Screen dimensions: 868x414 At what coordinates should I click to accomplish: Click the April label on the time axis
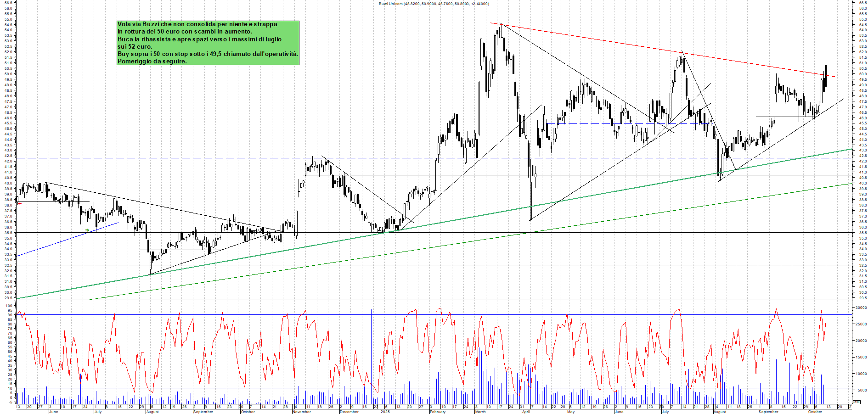pyautogui.click(x=526, y=412)
